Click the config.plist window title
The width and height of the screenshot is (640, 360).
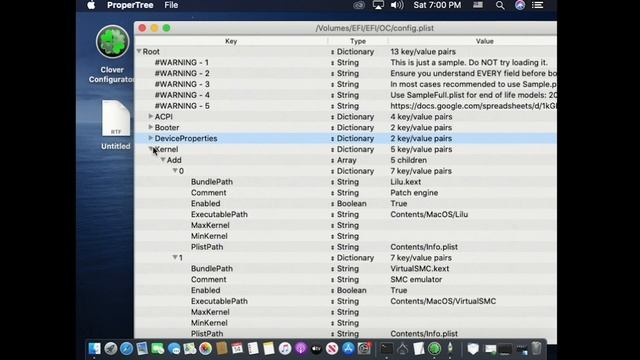tap(374, 28)
